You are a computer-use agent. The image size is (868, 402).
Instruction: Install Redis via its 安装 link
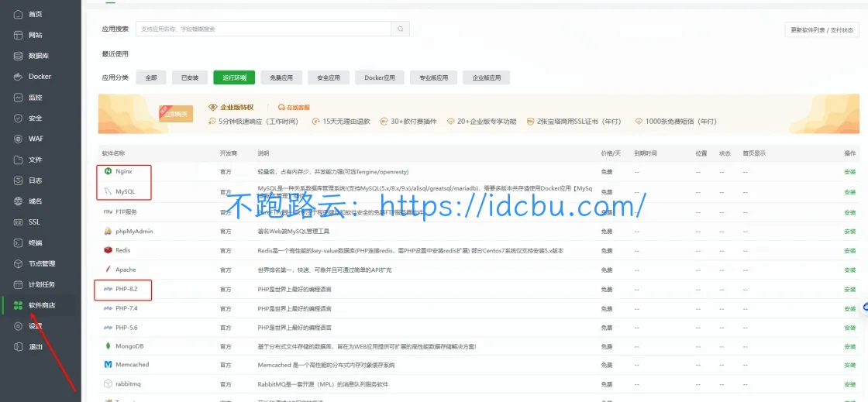[x=849, y=251]
